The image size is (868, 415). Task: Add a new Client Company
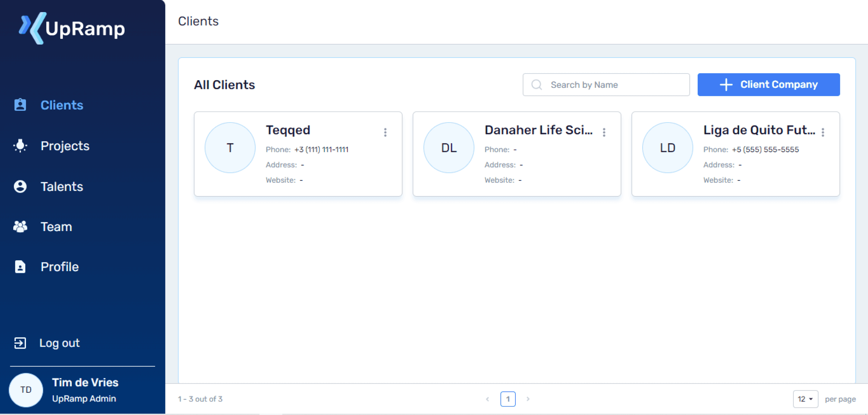tap(768, 85)
